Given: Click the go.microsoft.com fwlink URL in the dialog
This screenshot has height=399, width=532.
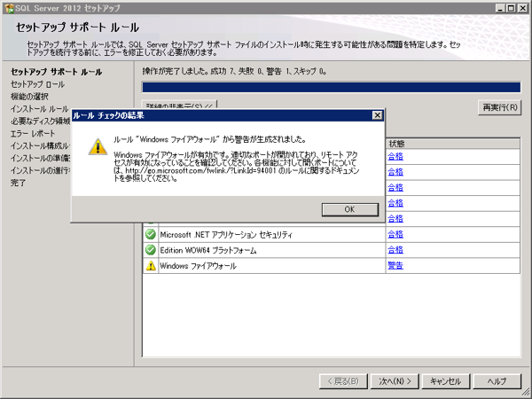Looking at the screenshot, I should (200, 170).
